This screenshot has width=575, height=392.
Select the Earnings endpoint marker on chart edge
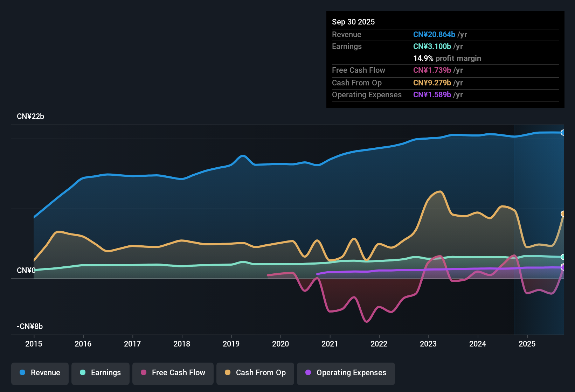coord(563,257)
